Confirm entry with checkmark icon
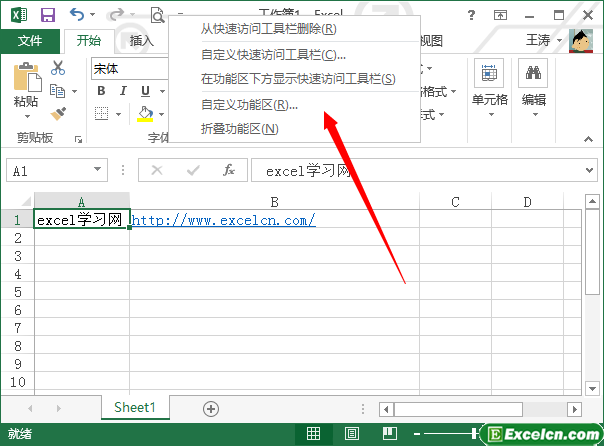Screen dimensions: 604x446 click(193, 170)
